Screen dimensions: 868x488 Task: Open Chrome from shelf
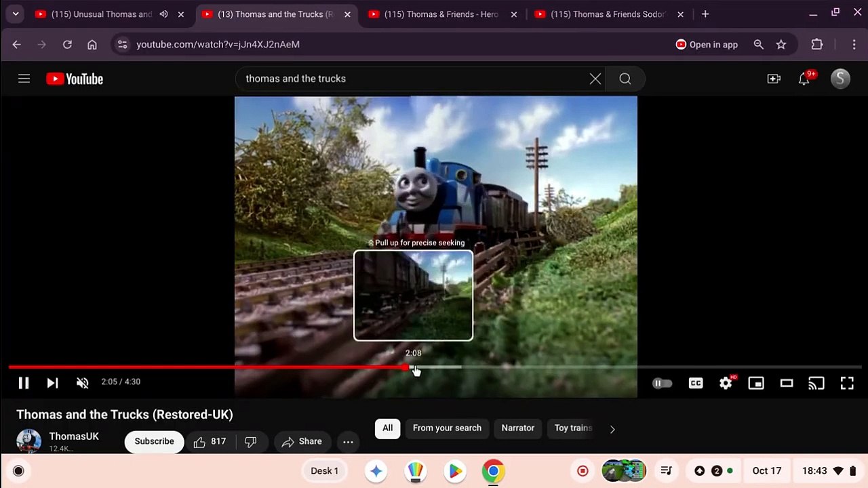tap(494, 471)
